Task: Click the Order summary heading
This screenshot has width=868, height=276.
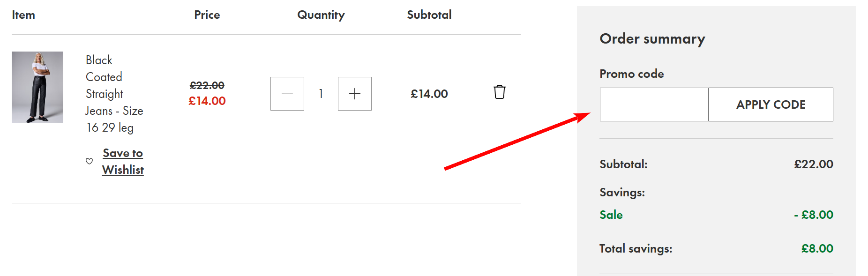Action: pyautogui.click(x=652, y=39)
